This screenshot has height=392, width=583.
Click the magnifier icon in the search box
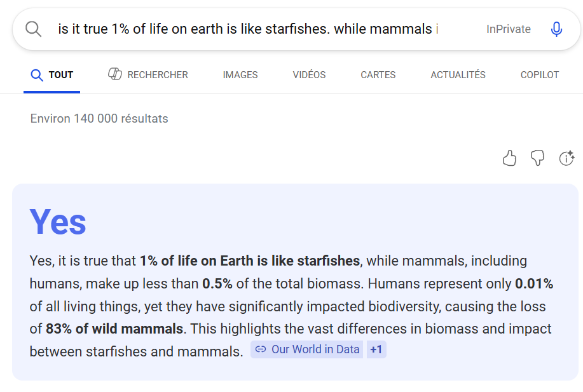click(33, 29)
